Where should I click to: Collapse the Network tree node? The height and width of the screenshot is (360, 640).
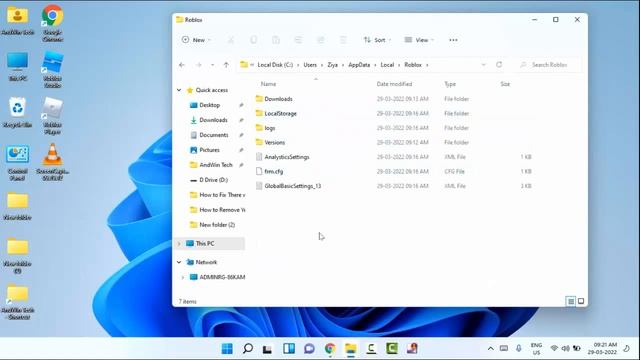179,262
